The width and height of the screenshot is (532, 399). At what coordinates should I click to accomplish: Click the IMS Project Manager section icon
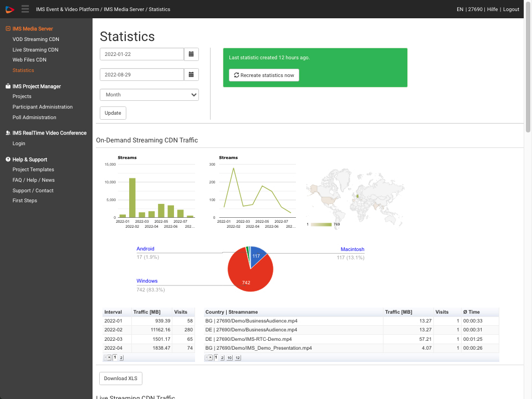click(8, 86)
